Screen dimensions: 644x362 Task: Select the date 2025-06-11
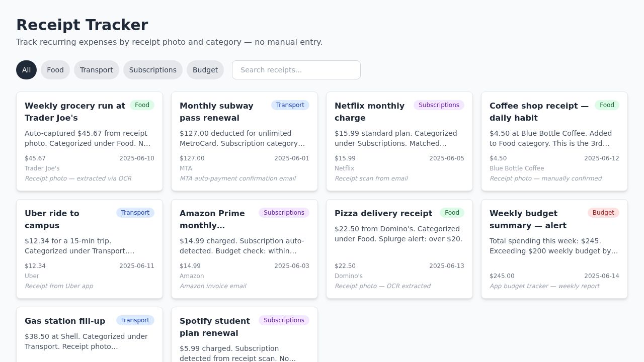coord(137,266)
